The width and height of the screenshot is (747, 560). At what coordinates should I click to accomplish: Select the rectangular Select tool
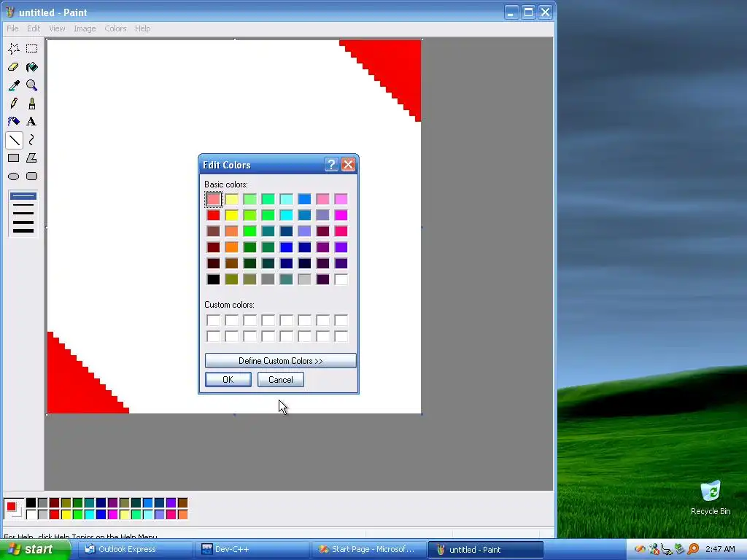32,49
